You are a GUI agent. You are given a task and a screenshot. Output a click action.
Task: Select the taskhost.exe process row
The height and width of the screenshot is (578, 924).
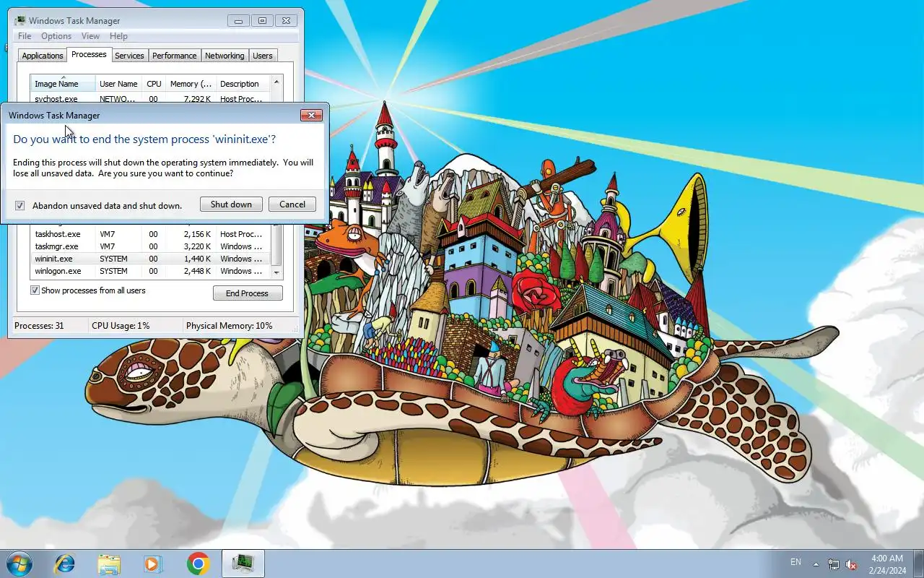tap(150, 234)
